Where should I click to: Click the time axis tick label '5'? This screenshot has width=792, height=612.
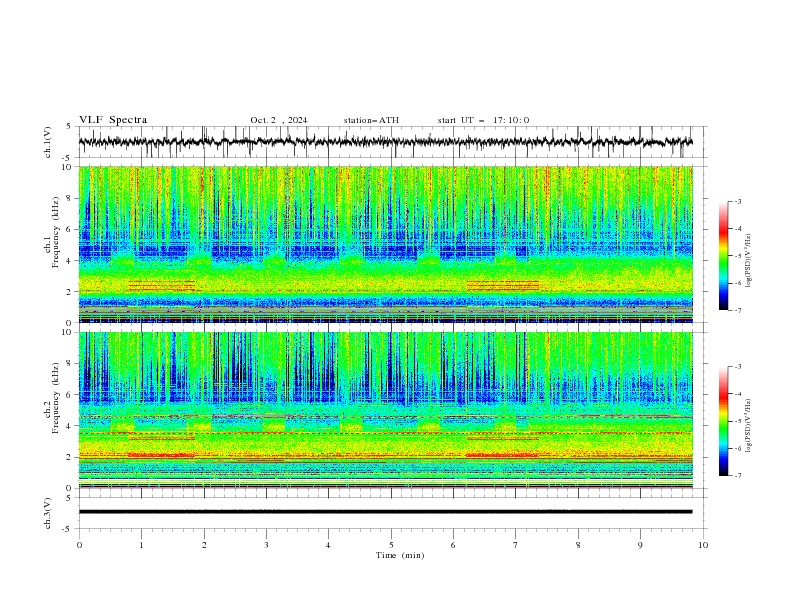tap(391, 545)
